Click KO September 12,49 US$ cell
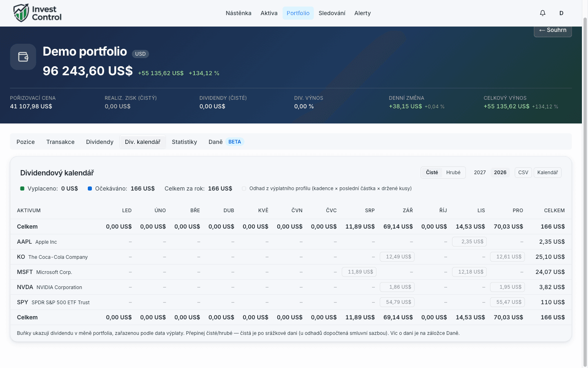 (x=397, y=257)
